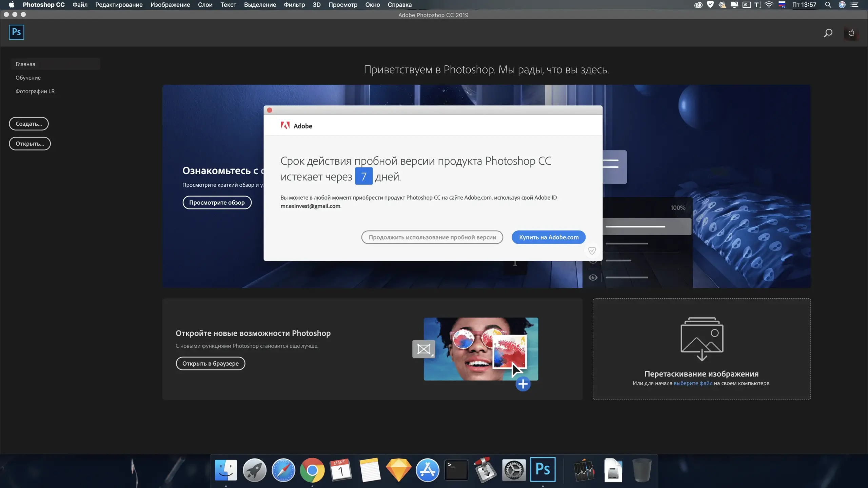Screen dimensions: 868x488
Task: Select Обучение in the left sidebar
Action: point(28,78)
